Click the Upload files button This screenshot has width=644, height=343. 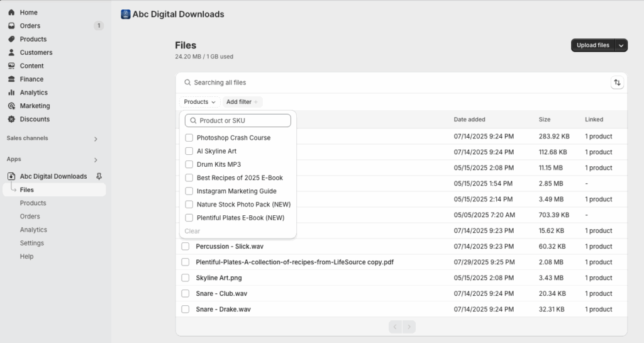[x=592, y=45]
